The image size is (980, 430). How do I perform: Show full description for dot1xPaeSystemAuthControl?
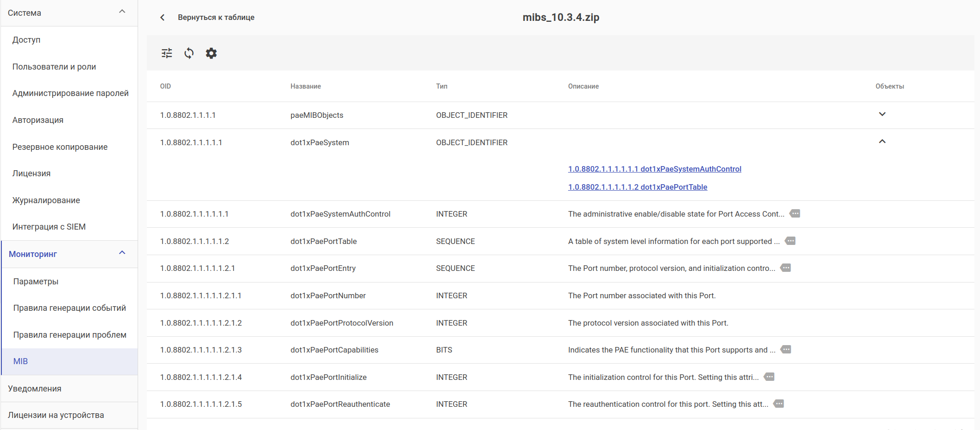[795, 214]
